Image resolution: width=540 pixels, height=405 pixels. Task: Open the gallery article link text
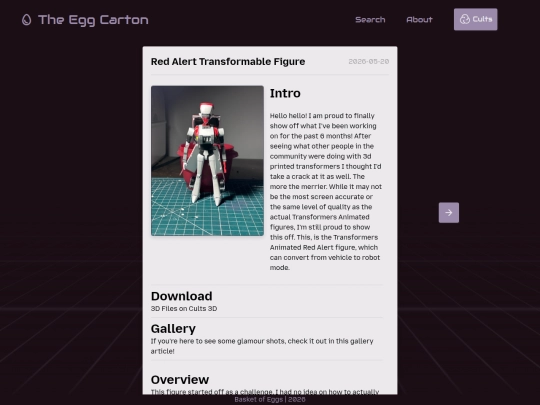pyautogui.click(x=262, y=346)
